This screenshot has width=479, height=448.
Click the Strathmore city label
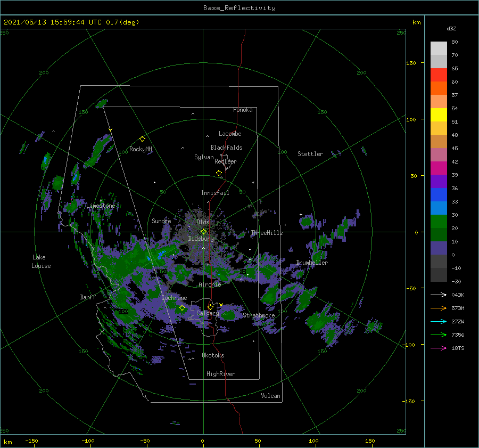259,315
